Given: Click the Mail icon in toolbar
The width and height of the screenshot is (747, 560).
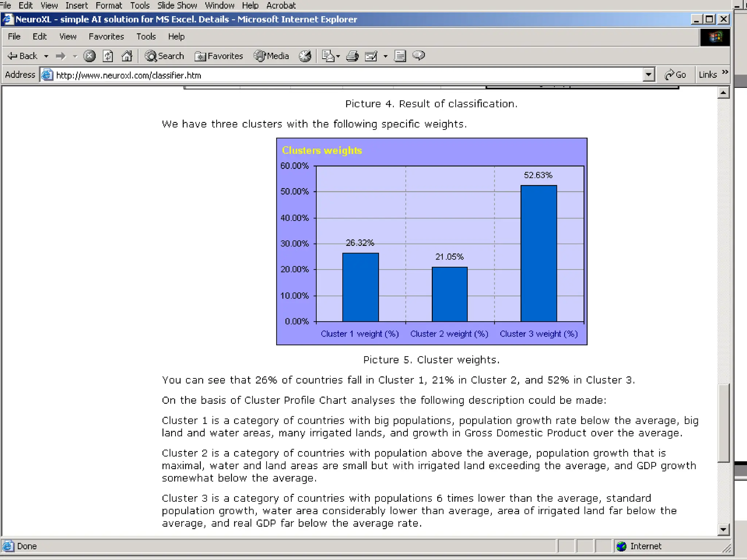Looking at the screenshot, I should 328,56.
